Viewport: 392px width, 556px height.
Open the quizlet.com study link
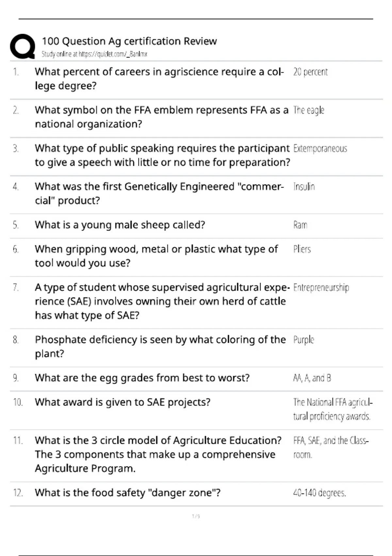point(94,54)
